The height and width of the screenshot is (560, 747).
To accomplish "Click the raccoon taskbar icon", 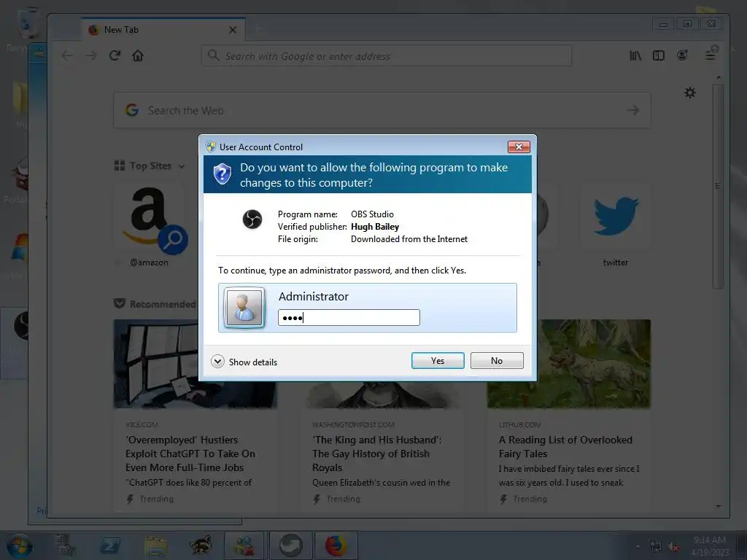I will click(x=200, y=545).
